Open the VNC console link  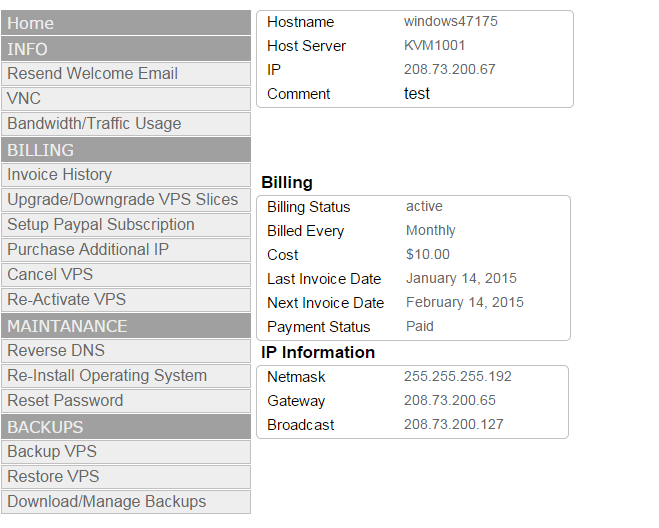[x=126, y=99]
